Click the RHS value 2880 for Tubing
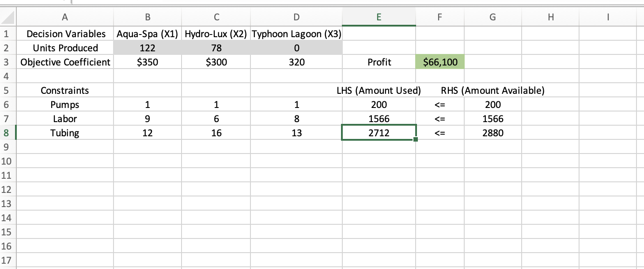Screen dimensions: 644x269 [492, 133]
